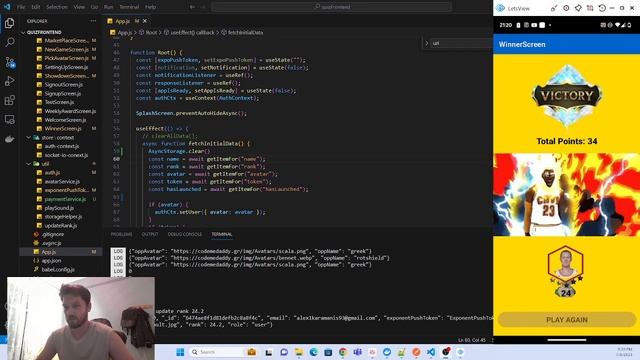Image resolution: width=640 pixels, height=360 pixels.
Task: Open WinnerScreen.js in explorer
Action: click(62, 129)
